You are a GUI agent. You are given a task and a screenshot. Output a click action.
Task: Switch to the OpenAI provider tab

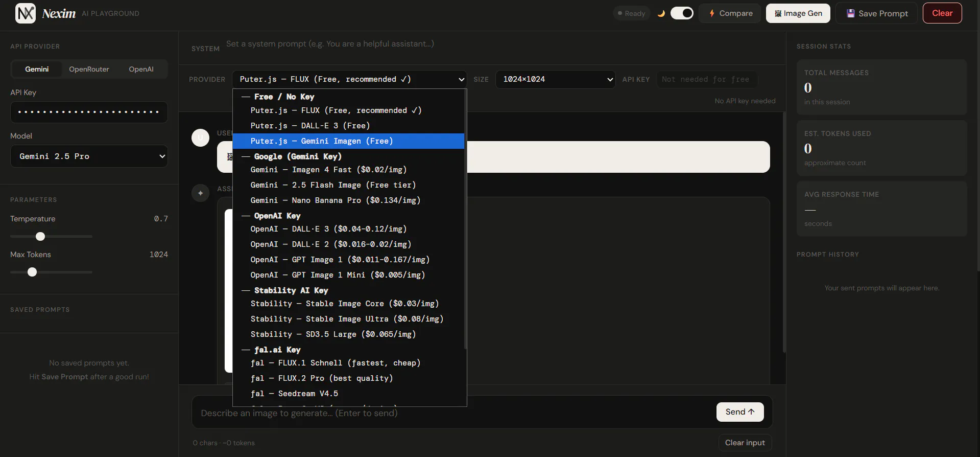(141, 69)
